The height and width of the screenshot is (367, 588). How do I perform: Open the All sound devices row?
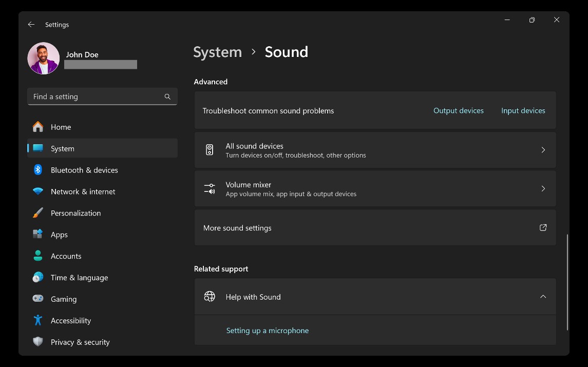coord(375,150)
